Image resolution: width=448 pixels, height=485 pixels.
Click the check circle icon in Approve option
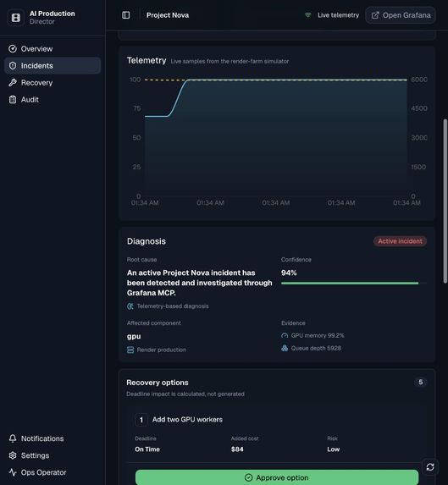click(248, 477)
